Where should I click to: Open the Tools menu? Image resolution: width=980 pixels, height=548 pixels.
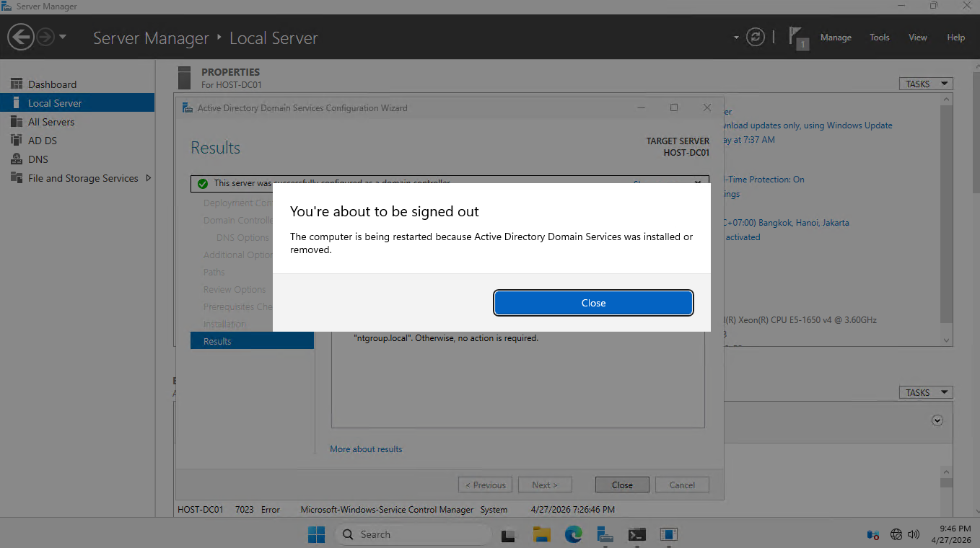pyautogui.click(x=879, y=37)
